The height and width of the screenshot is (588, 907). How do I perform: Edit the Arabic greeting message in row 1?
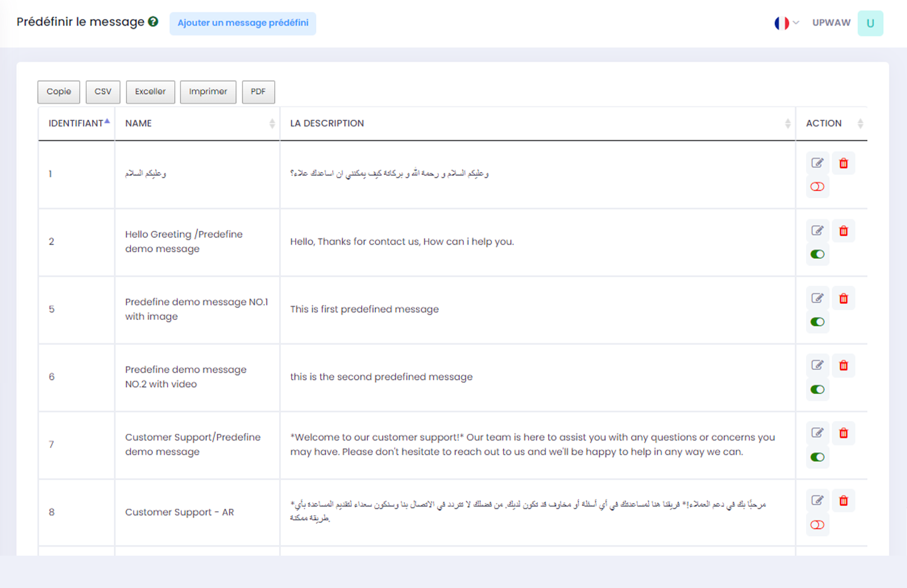pyautogui.click(x=817, y=163)
